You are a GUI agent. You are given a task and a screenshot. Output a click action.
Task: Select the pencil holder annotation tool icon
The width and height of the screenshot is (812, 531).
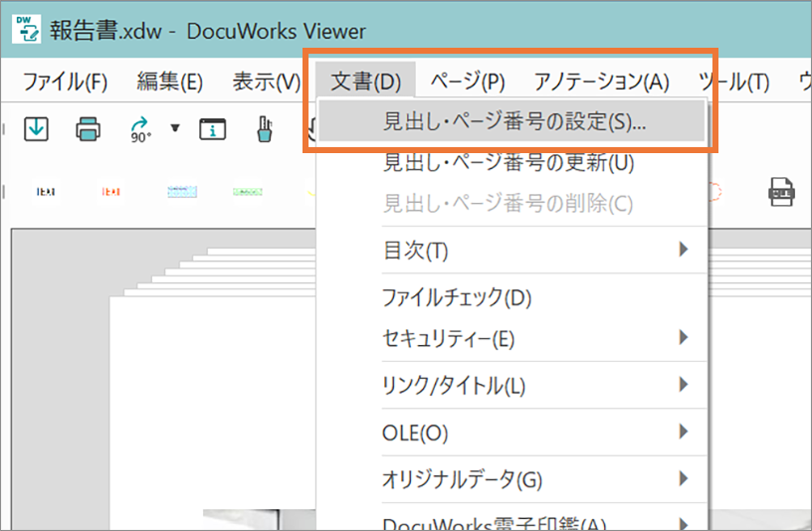tap(265, 129)
